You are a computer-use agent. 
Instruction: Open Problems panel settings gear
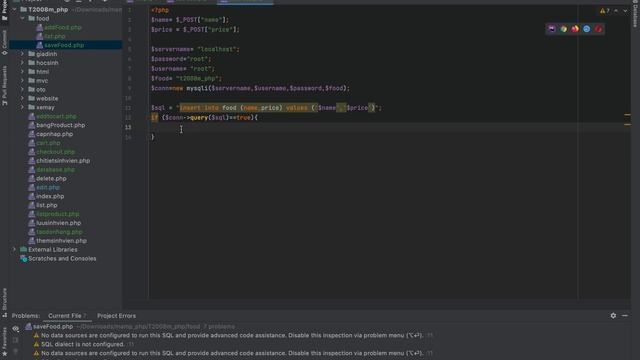click(613, 316)
